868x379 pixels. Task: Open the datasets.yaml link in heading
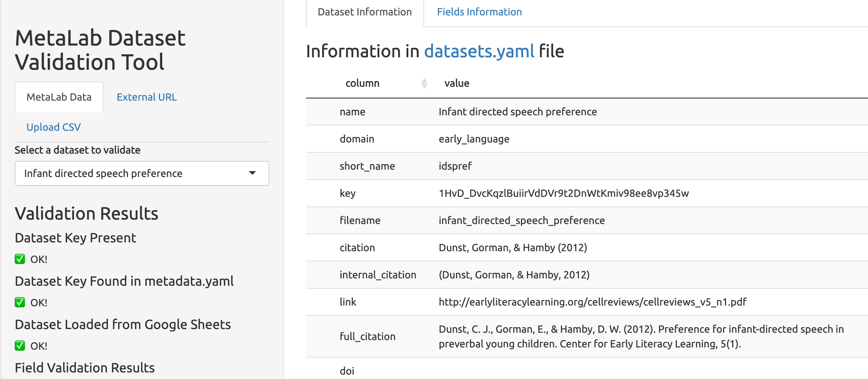point(479,51)
